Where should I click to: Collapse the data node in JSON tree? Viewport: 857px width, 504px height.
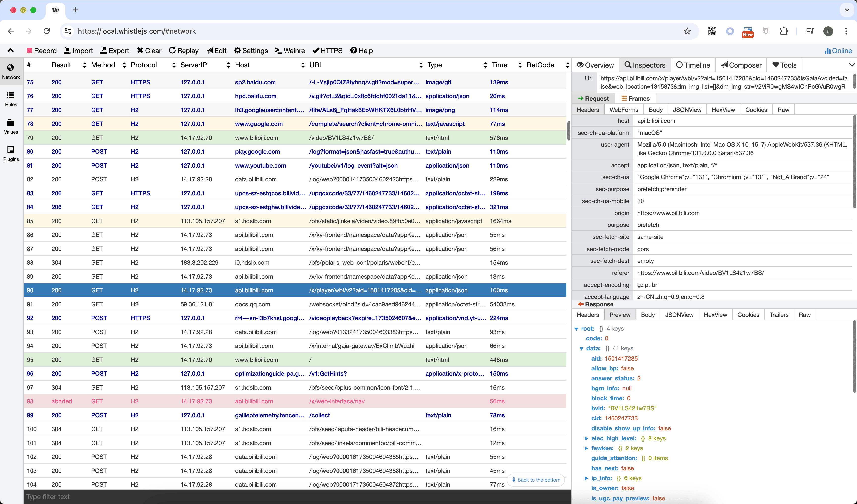pos(582,349)
